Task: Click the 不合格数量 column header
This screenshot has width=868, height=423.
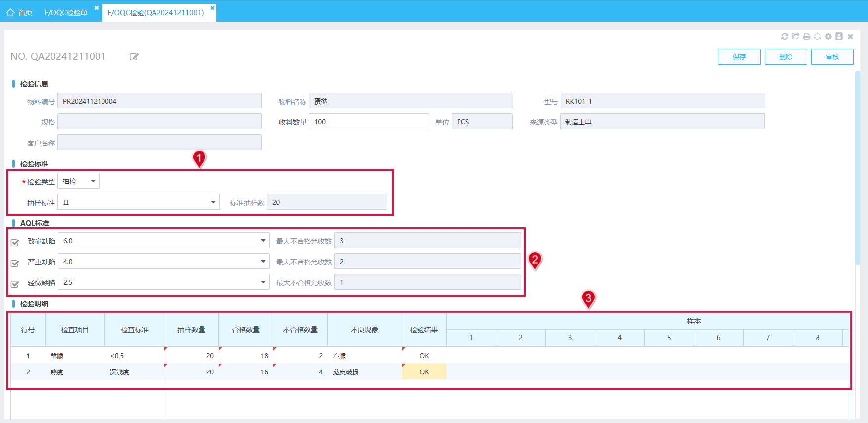Action: tap(301, 330)
